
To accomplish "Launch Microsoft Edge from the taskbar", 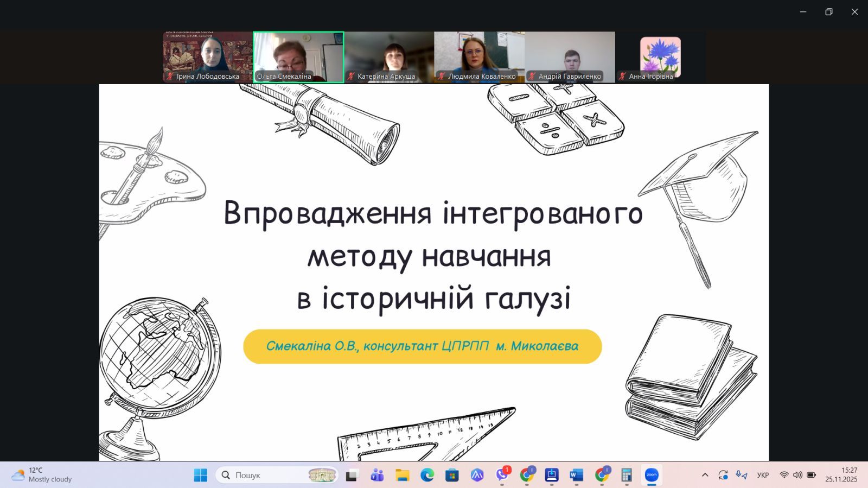I will pos(427,475).
